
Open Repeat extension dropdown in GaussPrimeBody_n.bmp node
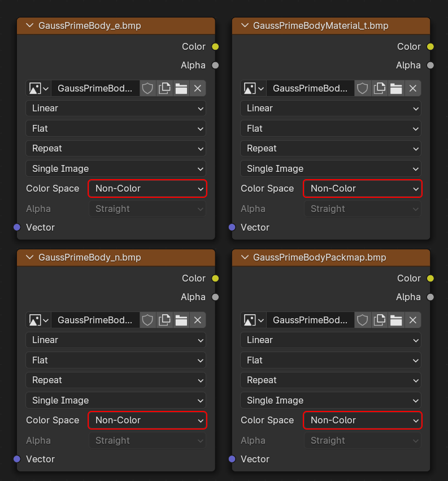click(x=116, y=380)
